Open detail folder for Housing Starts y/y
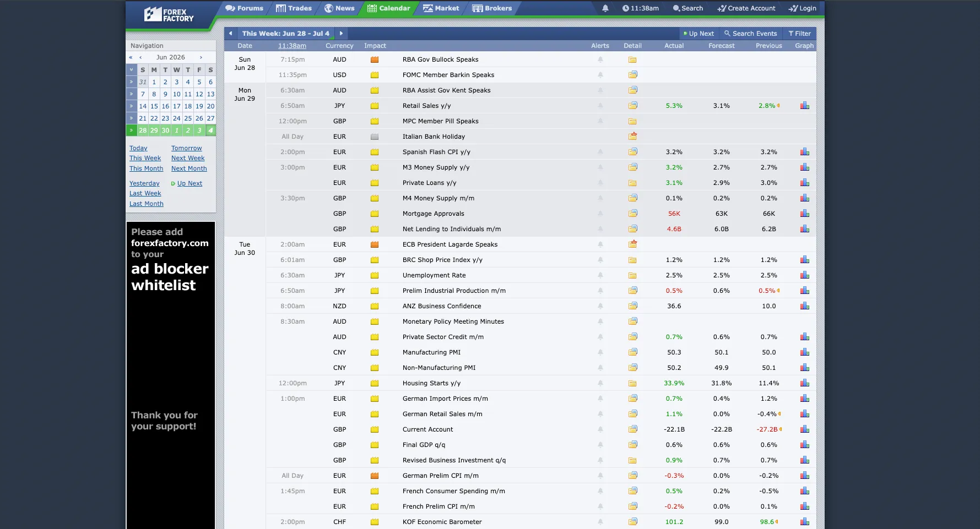Screen dimensions: 980x529 (632, 383)
